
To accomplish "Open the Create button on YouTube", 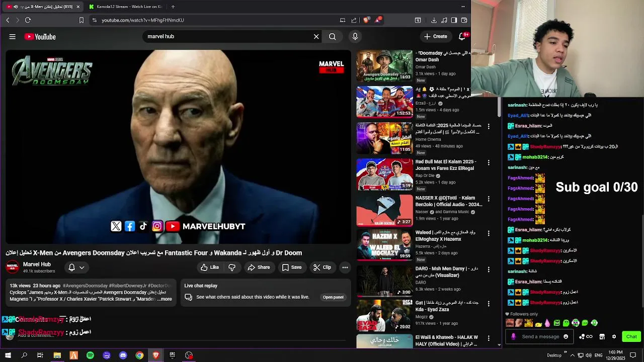I will click(x=436, y=36).
